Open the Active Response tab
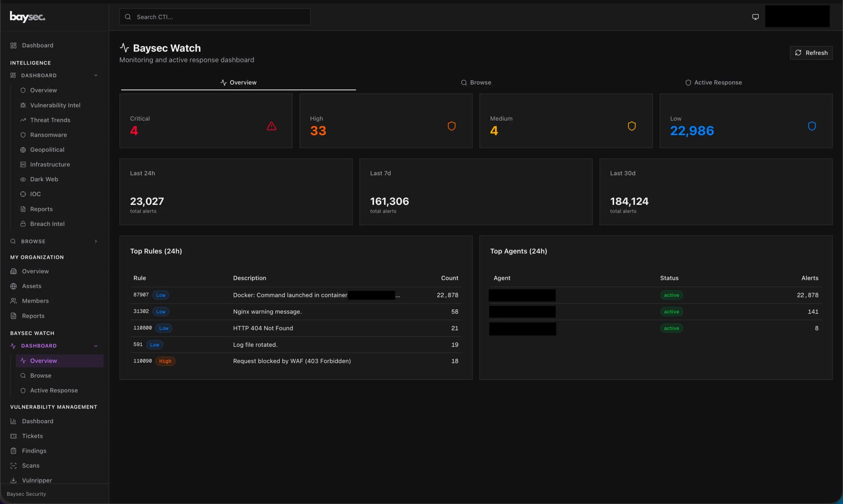This screenshot has width=843, height=504. coord(713,82)
